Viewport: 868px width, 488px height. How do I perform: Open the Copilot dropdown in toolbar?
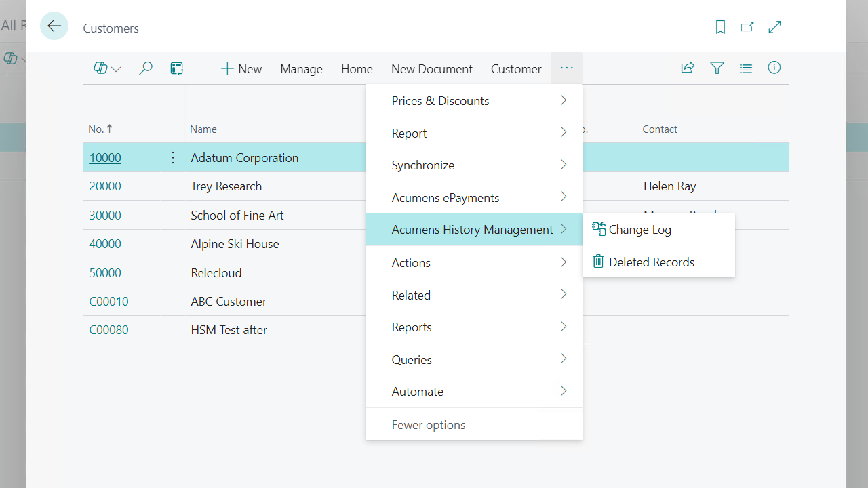point(107,68)
